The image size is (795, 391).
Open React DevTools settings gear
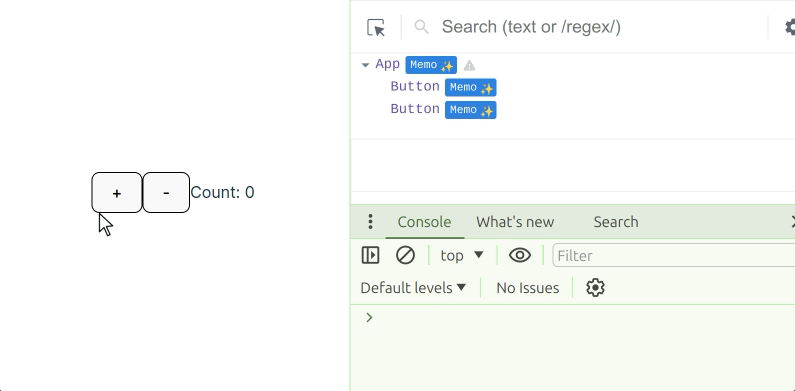point(790,27)
